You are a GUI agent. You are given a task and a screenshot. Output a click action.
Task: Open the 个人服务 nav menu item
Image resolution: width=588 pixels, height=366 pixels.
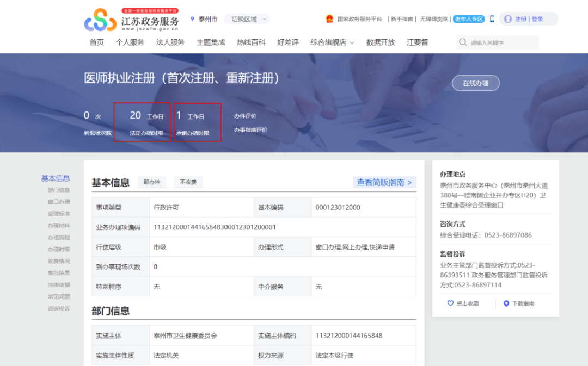[x=130, y=42]
